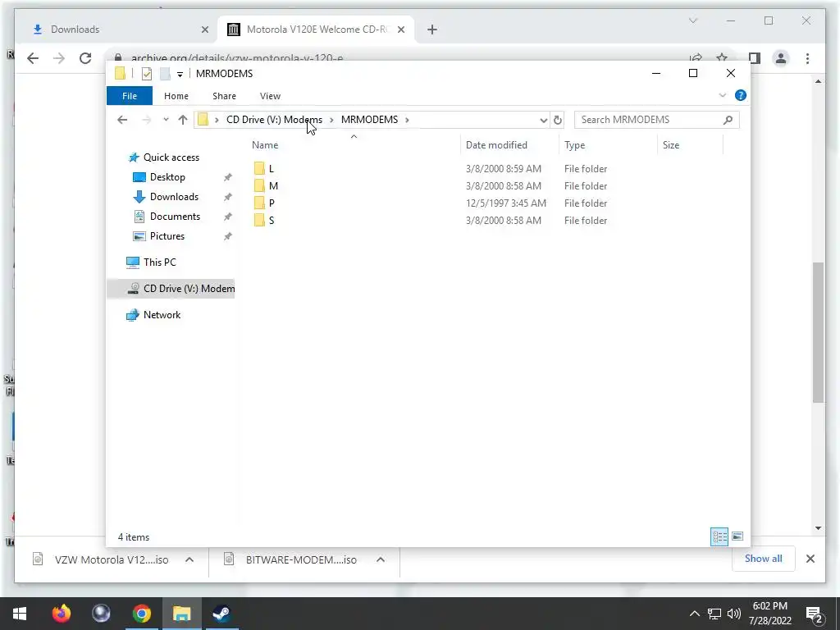Open BITWARE-MODEM iso download options
This screenshot has height=630, width=840.
click(381, 559)
